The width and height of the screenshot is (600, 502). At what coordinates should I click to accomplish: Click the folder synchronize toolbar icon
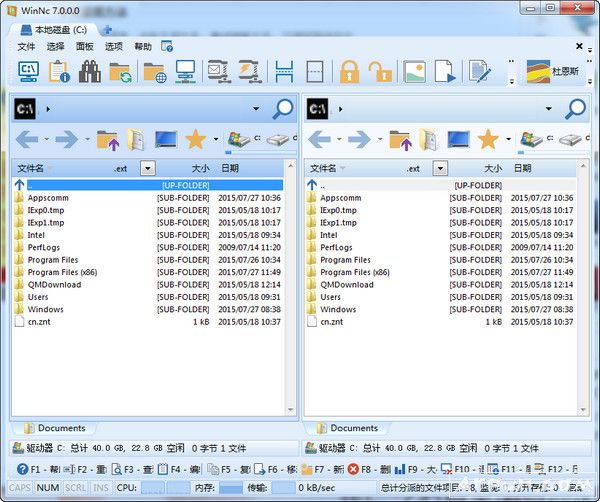[x=120, y=72]
